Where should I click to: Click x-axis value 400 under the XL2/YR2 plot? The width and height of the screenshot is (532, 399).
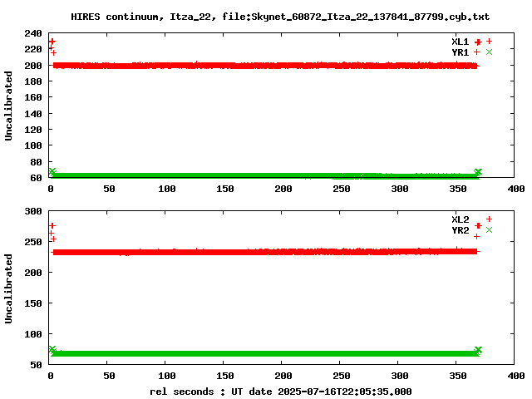coord(516,376)
